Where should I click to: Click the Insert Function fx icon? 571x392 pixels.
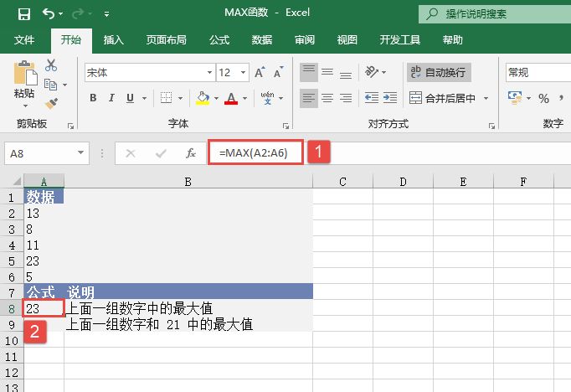pyautogui.click(x=191, y=153)
